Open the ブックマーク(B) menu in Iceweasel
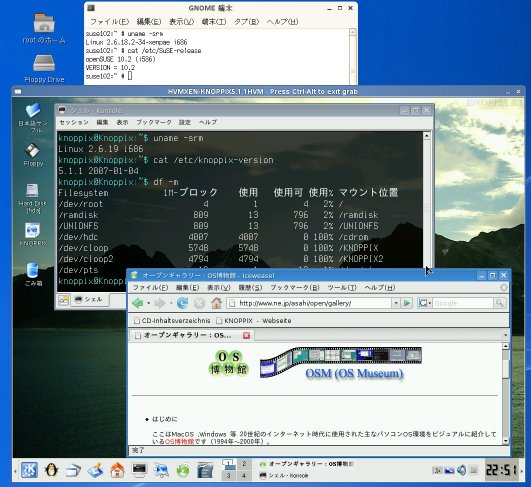Image resolution: width=531 pixels, height=487 pixels. 295,288
